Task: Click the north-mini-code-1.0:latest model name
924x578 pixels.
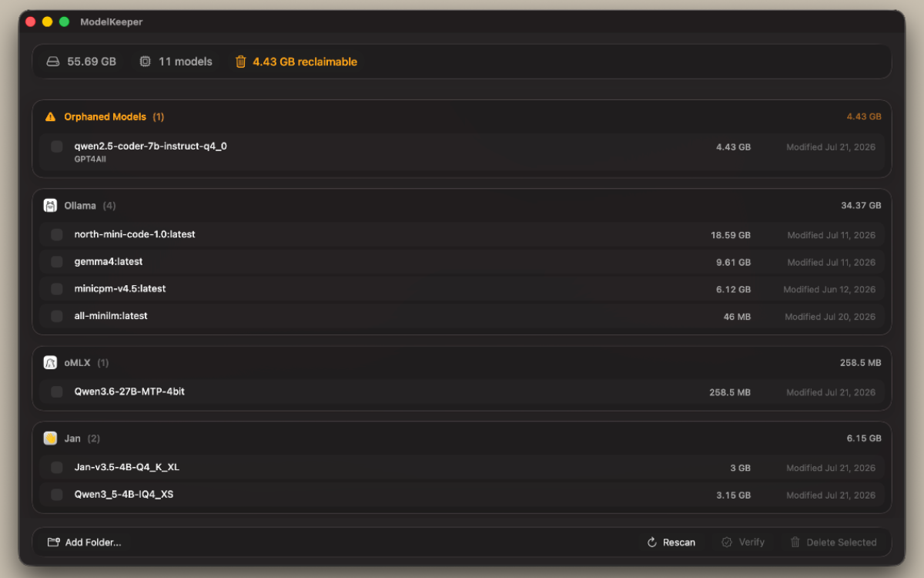Action: tap(135, 234)
